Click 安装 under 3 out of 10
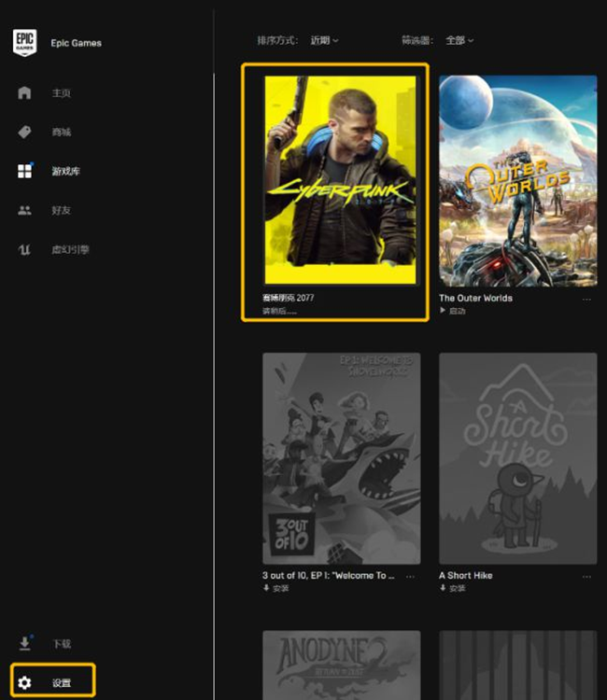 coord(280,588)
